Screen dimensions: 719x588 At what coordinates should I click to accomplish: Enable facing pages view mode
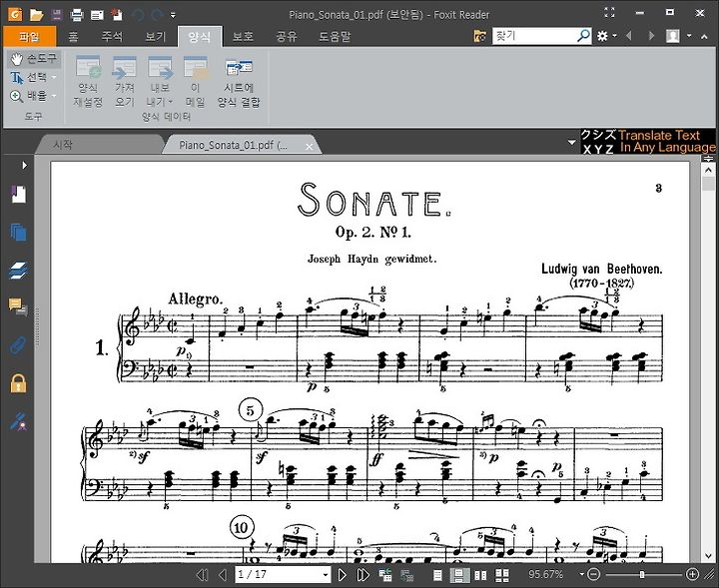[x=480, y=575]
